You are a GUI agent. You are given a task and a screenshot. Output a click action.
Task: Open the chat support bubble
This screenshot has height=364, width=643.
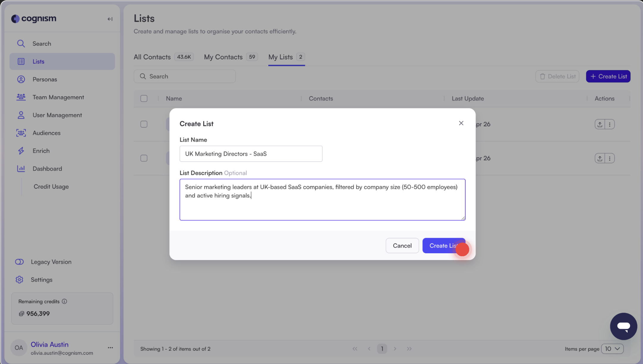coord(623,326)
